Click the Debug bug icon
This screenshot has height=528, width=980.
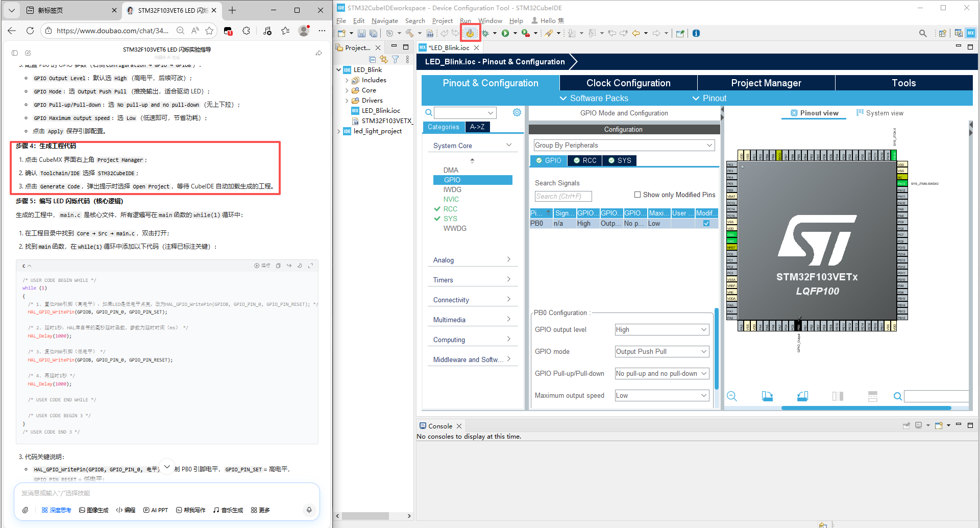(x=485, y=33)
